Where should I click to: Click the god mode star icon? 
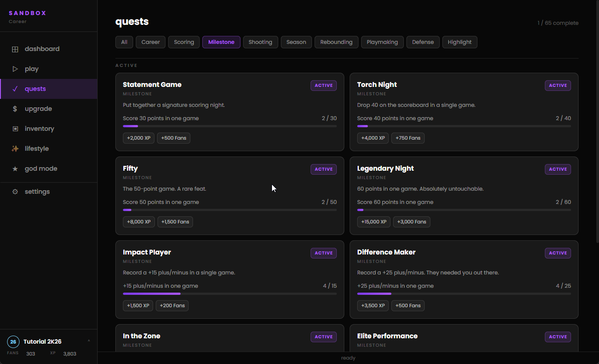(15, 169)
